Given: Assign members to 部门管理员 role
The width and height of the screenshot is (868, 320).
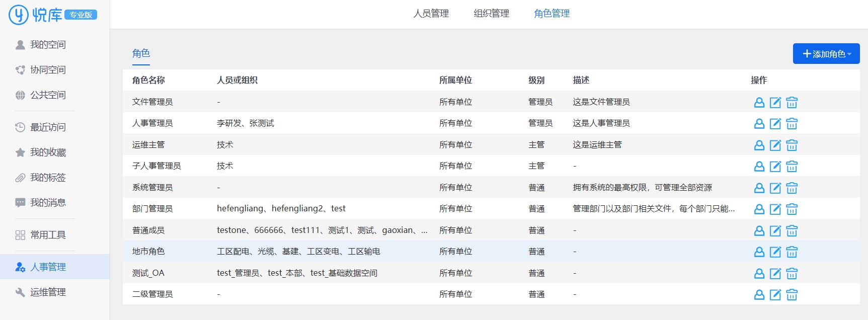Looking at the screenshot, I should (x=759, y=209).
